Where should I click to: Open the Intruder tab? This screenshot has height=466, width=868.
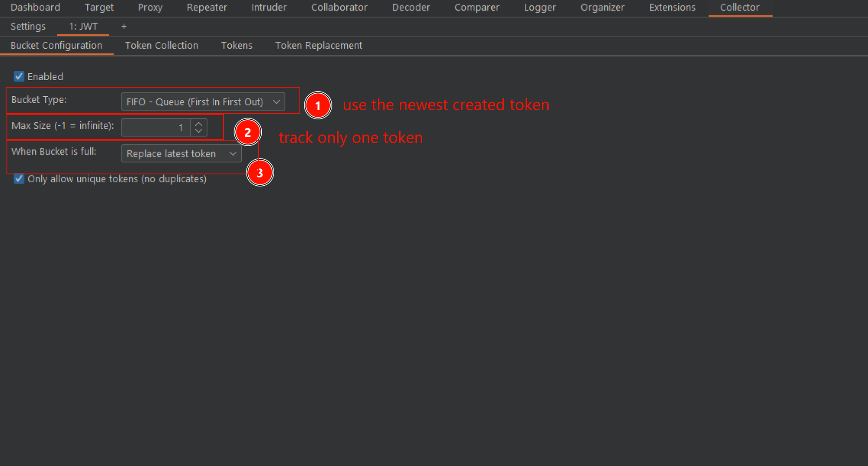(x=269, y=7)
